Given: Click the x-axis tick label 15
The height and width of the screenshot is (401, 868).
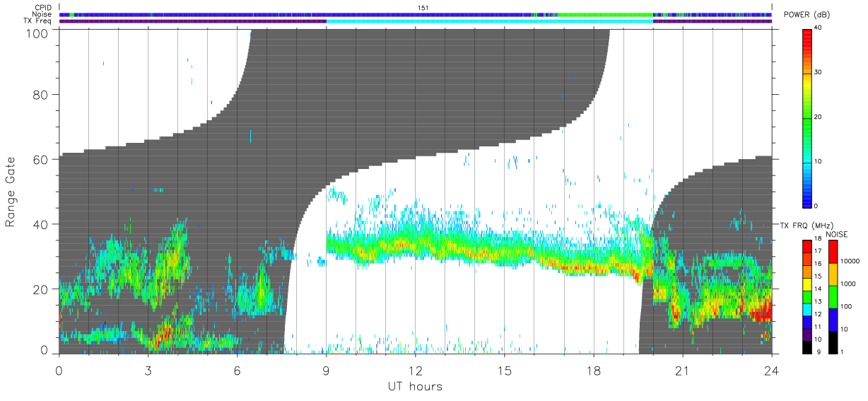Looking at the screenshot, I should coord(505,370).
